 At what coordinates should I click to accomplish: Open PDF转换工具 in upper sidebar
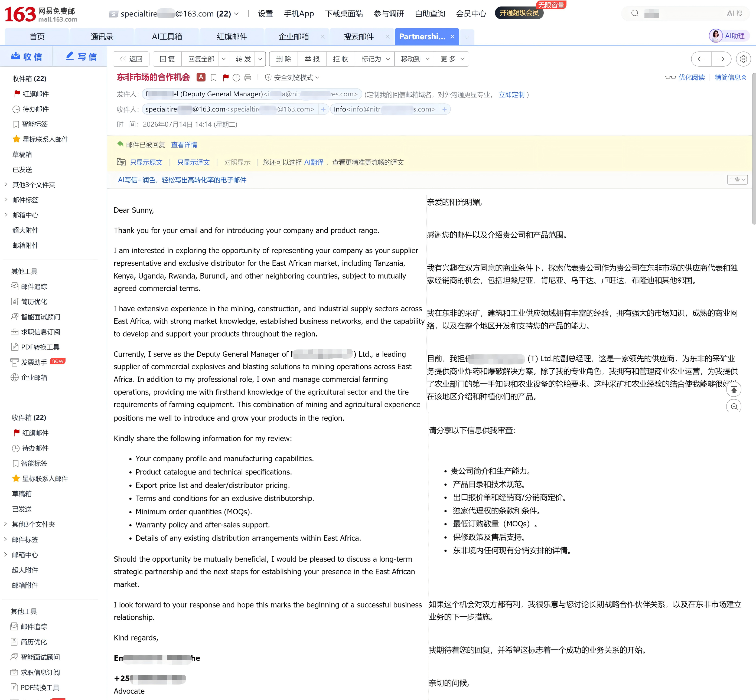[x=35, y=347]
